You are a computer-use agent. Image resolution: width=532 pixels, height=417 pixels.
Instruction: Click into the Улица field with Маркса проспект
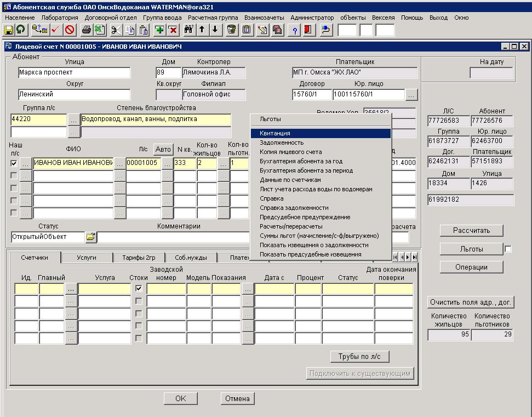coord(74,73)
